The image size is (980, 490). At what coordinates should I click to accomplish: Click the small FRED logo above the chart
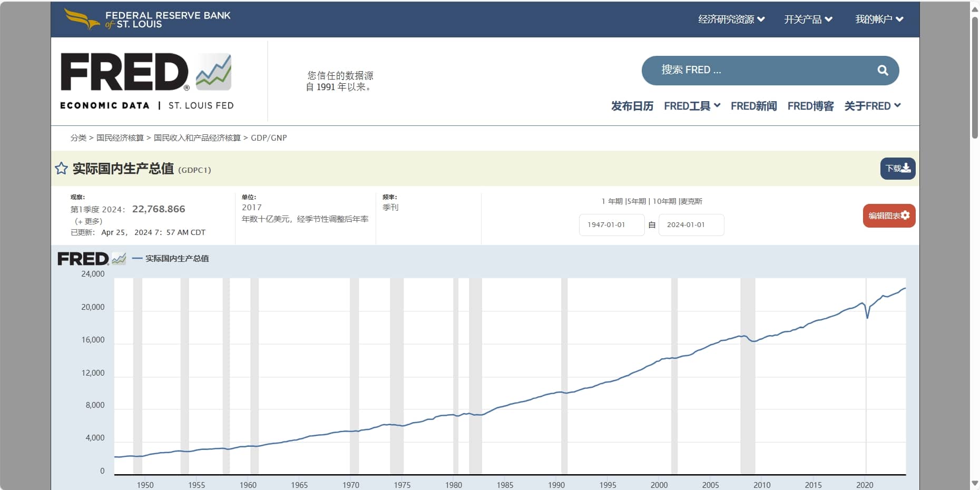[91, 259]
